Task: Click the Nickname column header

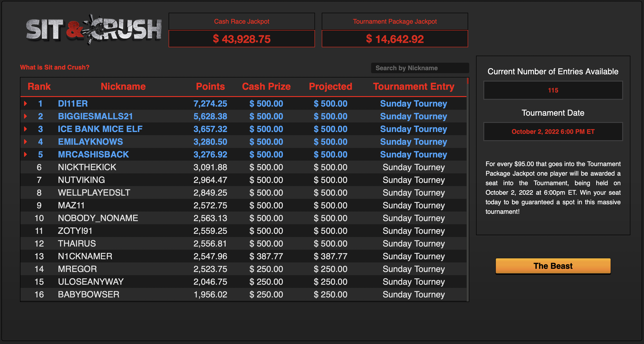Action: point(123,87)
